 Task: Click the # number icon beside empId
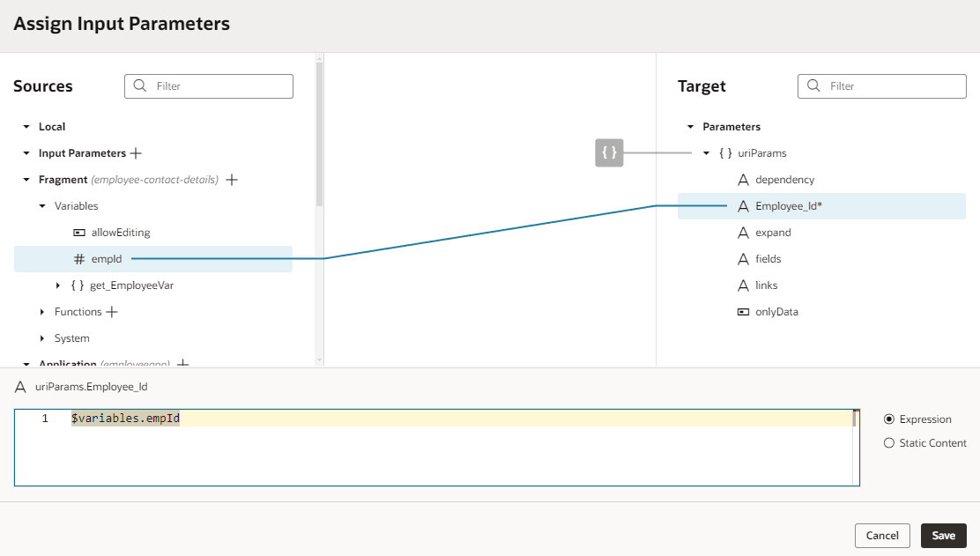click(79, 258)
